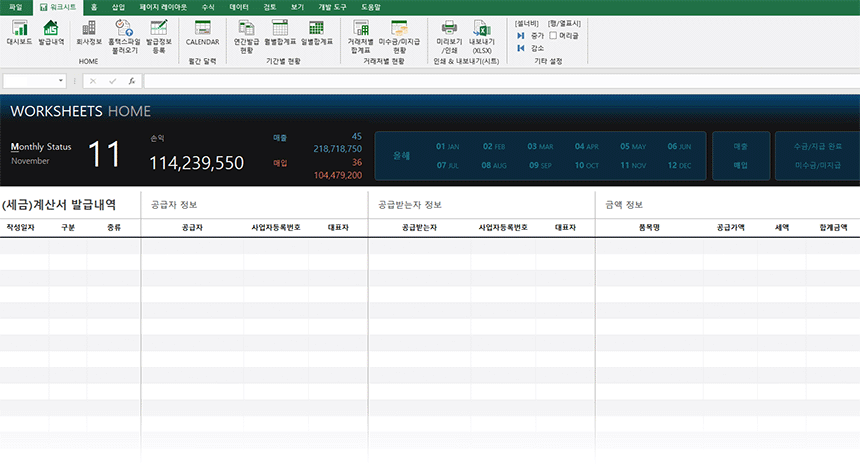Open the 페이지 레이아웃 tab

pos(163,6)
